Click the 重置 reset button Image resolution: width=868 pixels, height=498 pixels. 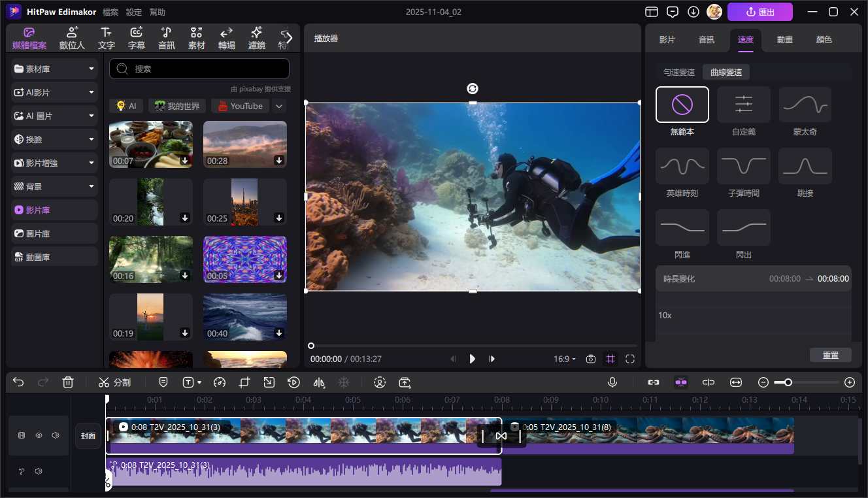[x=830, y=355]
